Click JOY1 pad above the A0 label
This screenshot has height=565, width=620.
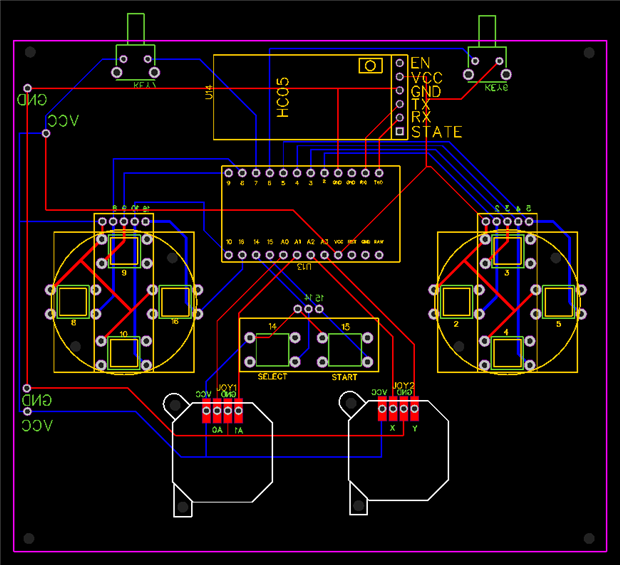pos(217,411)
